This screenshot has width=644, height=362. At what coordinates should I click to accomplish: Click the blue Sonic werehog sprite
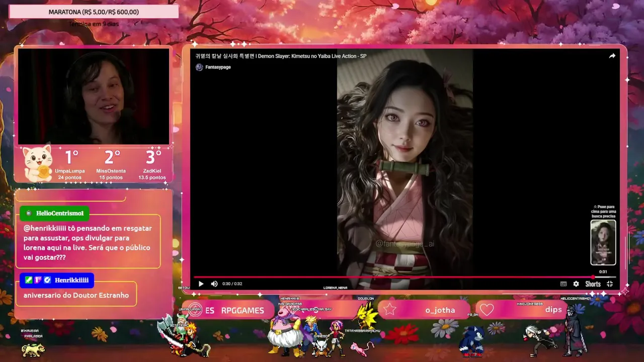tap(472, 341)
